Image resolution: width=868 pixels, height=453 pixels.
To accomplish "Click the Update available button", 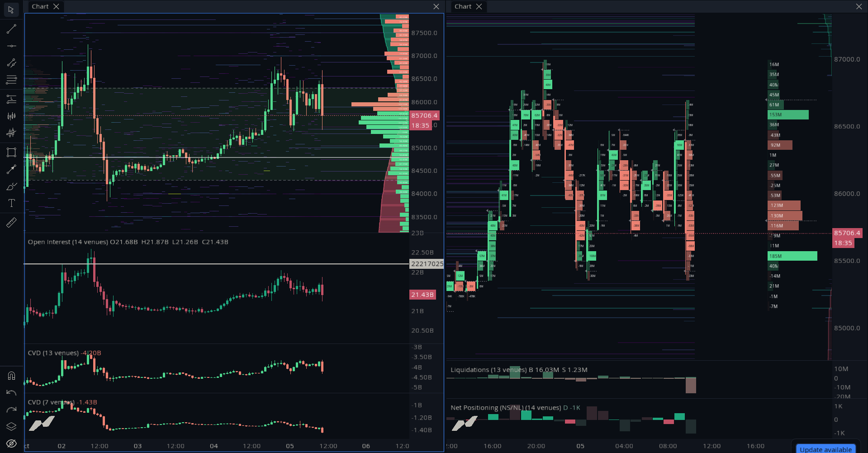I will point(825,449).
